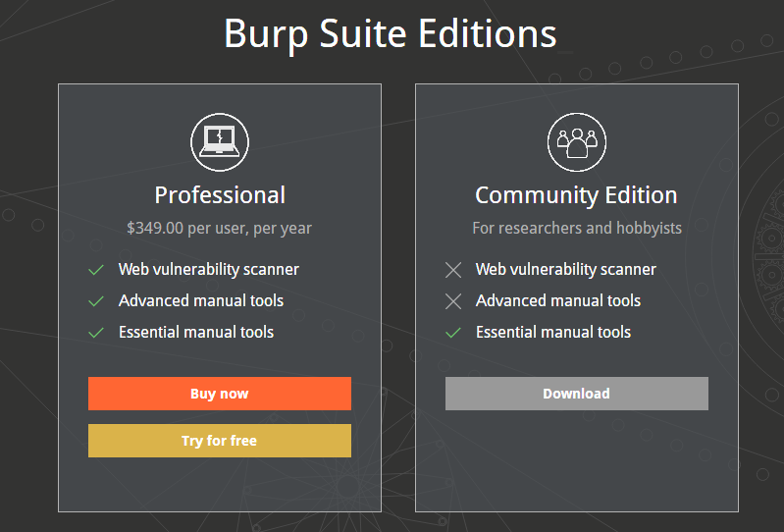Screen dimensions: 784x532
Task: Click Professional's Web vulnerability scanner checkmark
Action: [96, 270]
